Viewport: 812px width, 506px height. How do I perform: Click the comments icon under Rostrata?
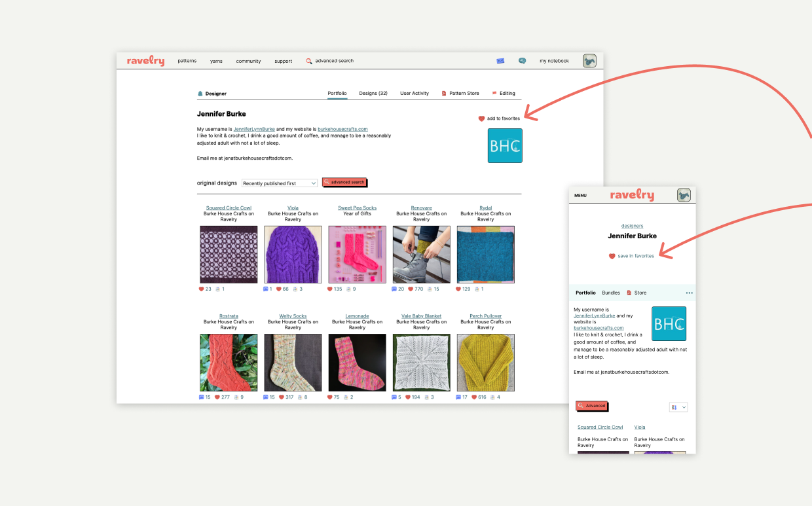[x=202, y=397]
